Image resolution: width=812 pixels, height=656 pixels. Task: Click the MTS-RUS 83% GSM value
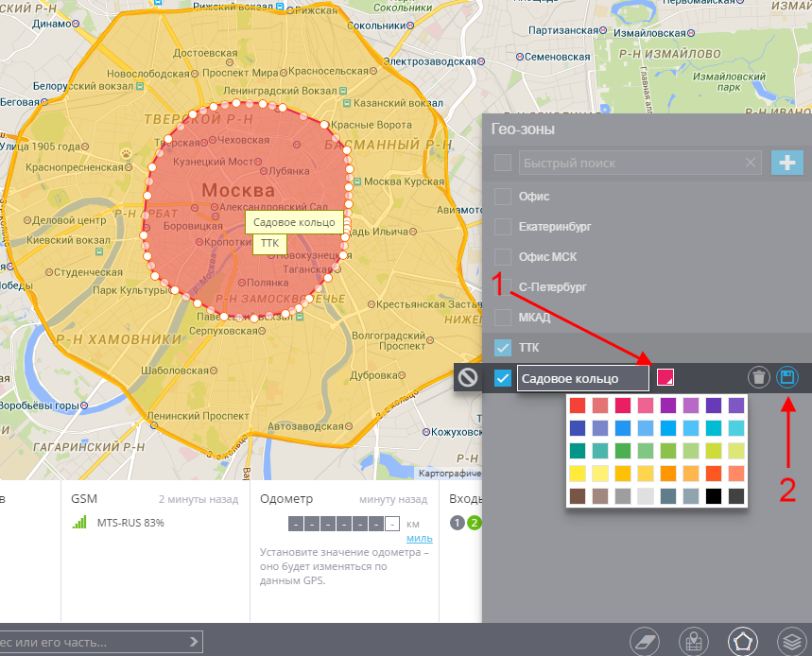(x=130, y=523)
